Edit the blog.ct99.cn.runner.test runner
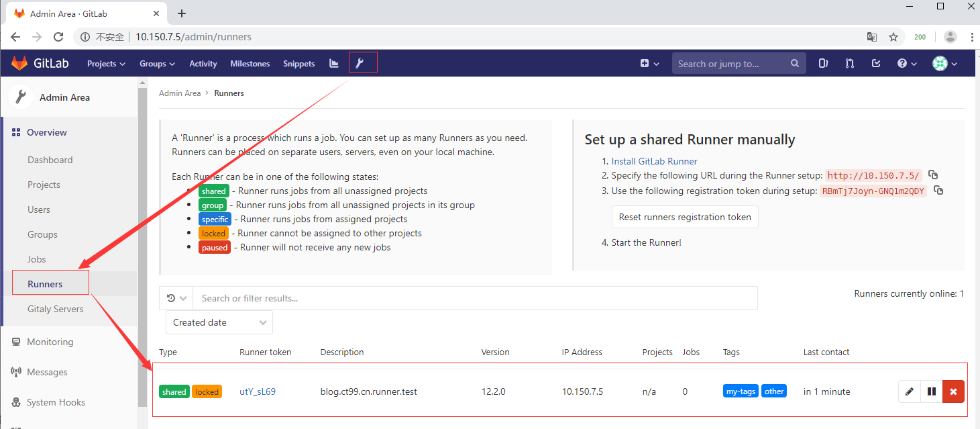The height and width of the screenshot is (429, 980). coord(909,391)
